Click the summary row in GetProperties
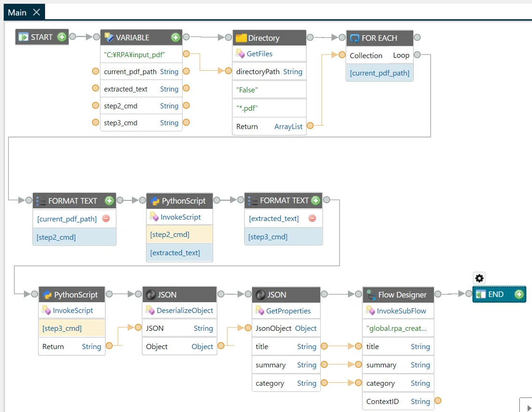This screenshot has height=412, width=532. [285, 365]
